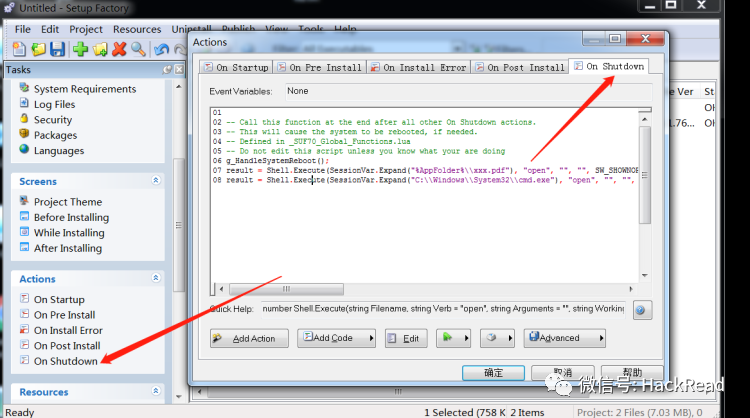Click the green plus Add Files icon
The image size is (750, 418).
[80, 49]
